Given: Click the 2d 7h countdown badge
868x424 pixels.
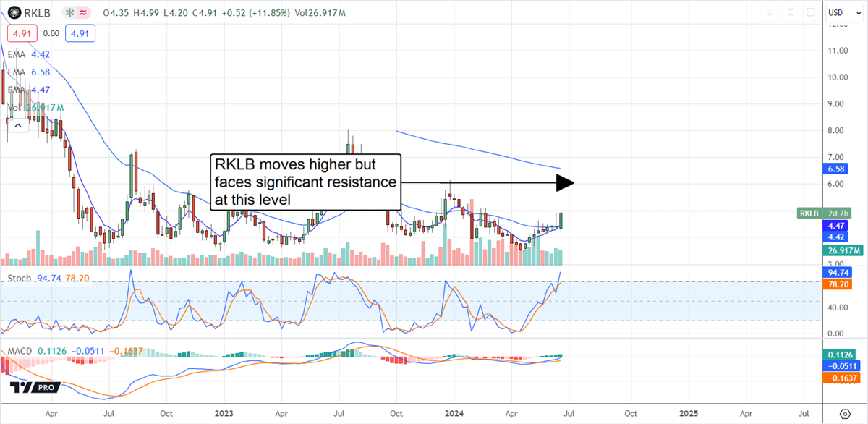Looking at the screenshot, I should (x=838, y=213).
